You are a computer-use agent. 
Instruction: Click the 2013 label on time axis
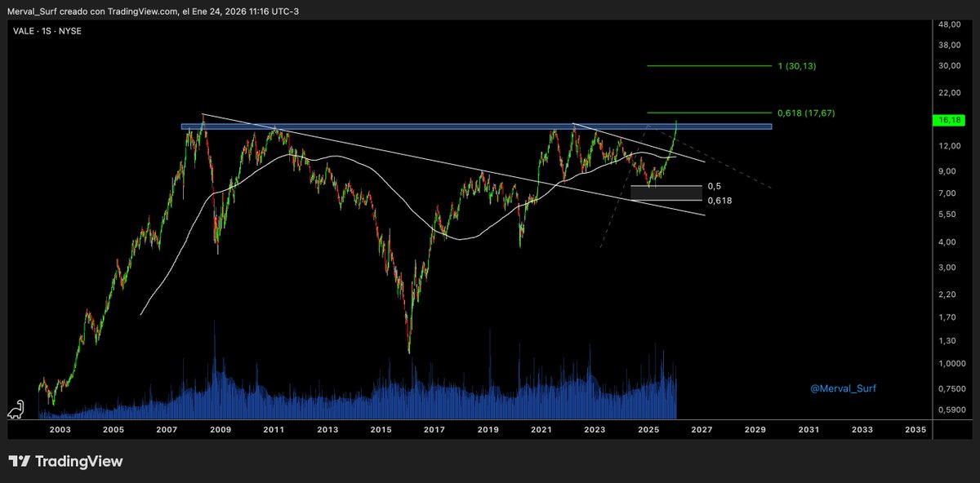pyautogui.click(x=327, y=429)
